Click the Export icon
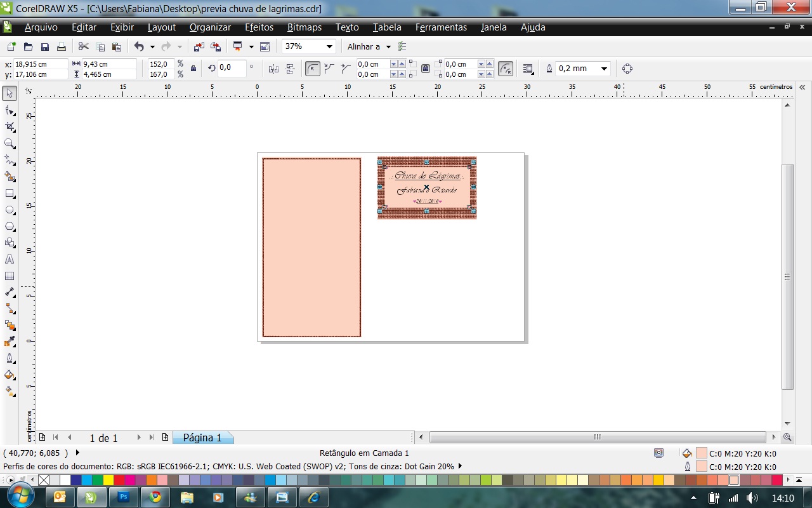This screenshot has width=812, height=508. coord(216,46)
